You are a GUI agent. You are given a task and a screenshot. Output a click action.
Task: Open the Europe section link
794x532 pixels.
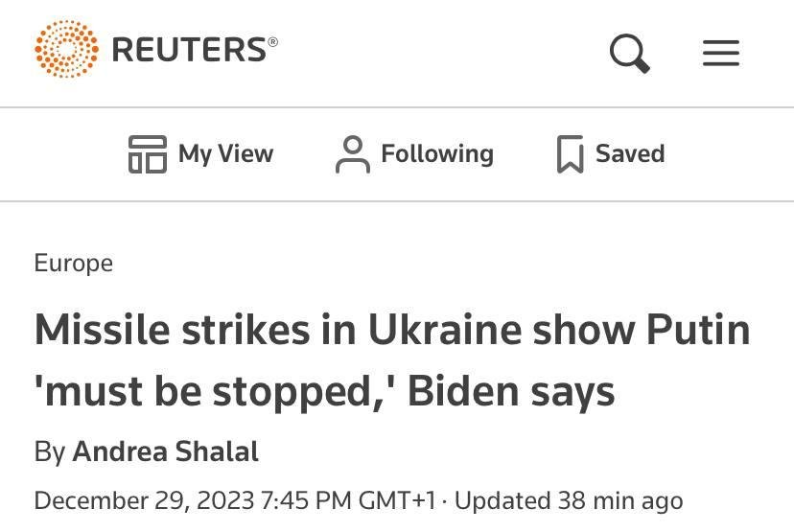(73, 263)
